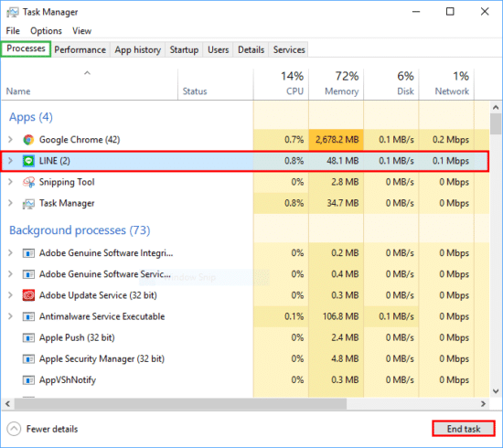Expand Adobe Genuine Software Service entry
The width and height of the screenshot is (503, 448).
tap(10, 274)
